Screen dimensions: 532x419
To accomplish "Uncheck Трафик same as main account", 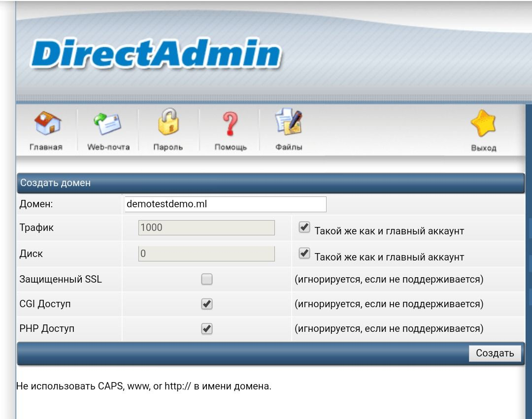I will click(x=304, y=227).
